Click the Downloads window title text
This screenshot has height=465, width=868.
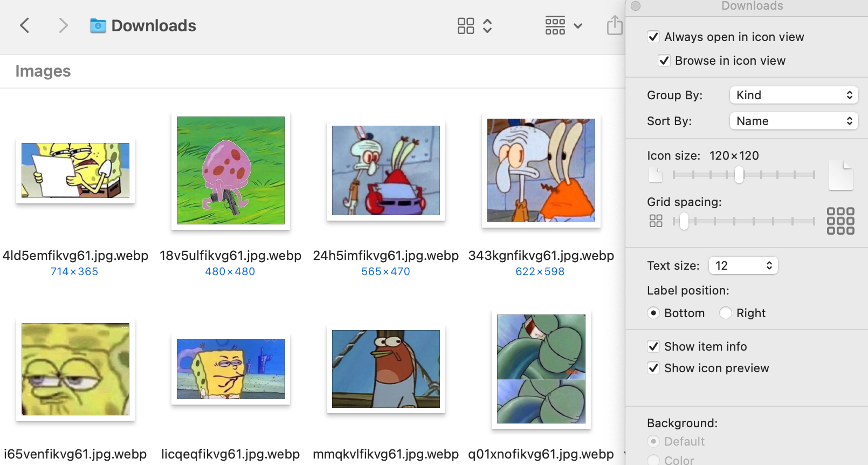[x=154, y=25]
